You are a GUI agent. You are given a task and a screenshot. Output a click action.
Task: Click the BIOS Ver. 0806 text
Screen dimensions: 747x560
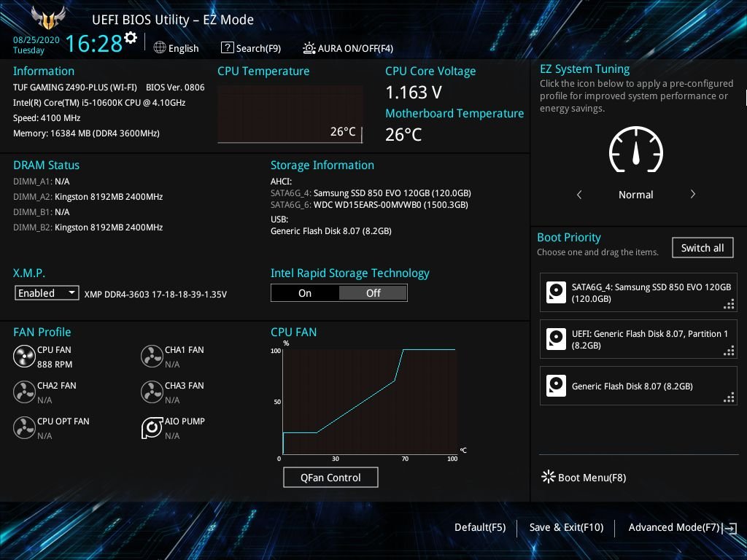tap(175, 87)
